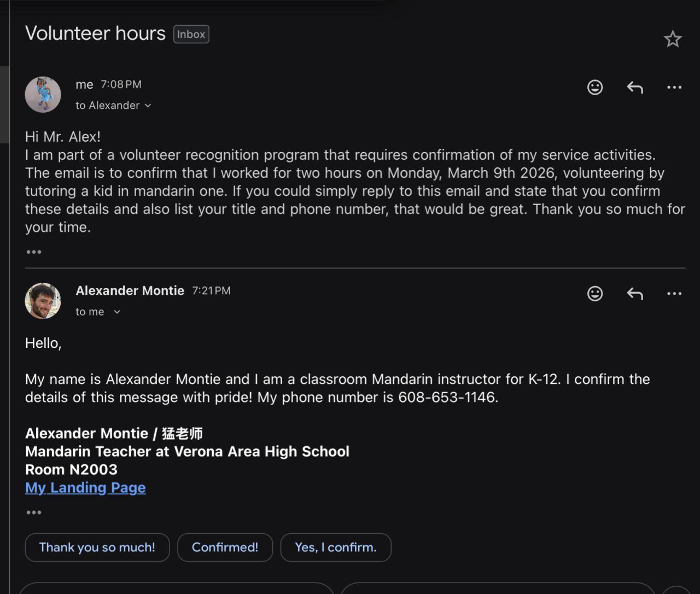
Task: Show trimmed content under my sent message
Action: click(x=34, y=252)
